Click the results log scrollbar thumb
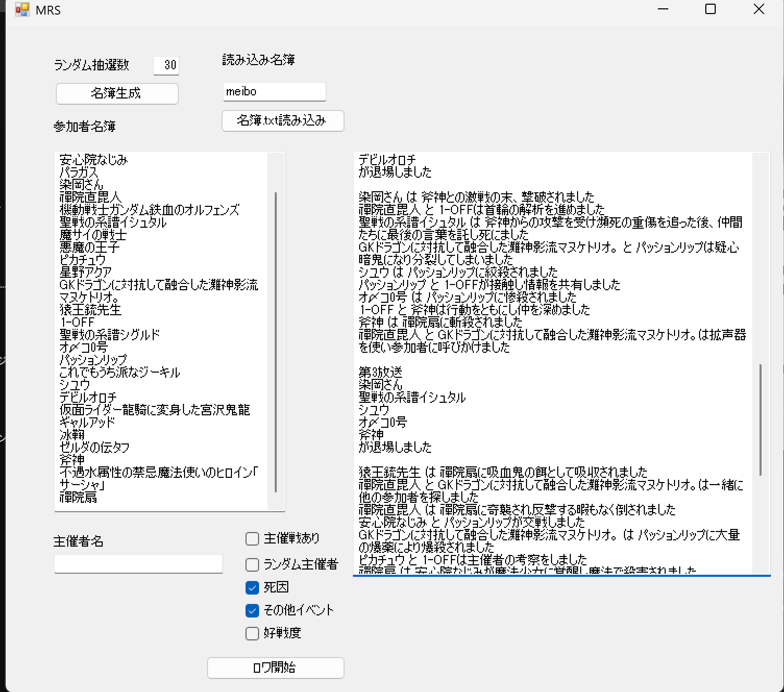The height and width of the screenshot is (692, 784). [x=761, y=419]
